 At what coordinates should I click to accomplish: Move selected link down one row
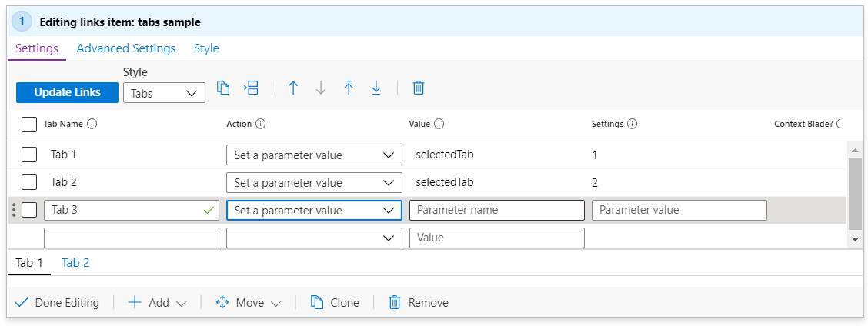(321, 88)
